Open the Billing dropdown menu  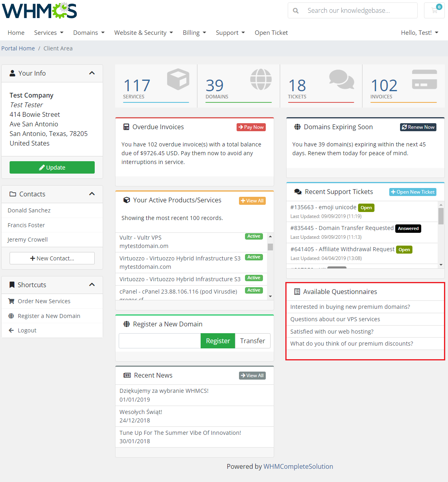pyautogui.click(x=194, y=33)
